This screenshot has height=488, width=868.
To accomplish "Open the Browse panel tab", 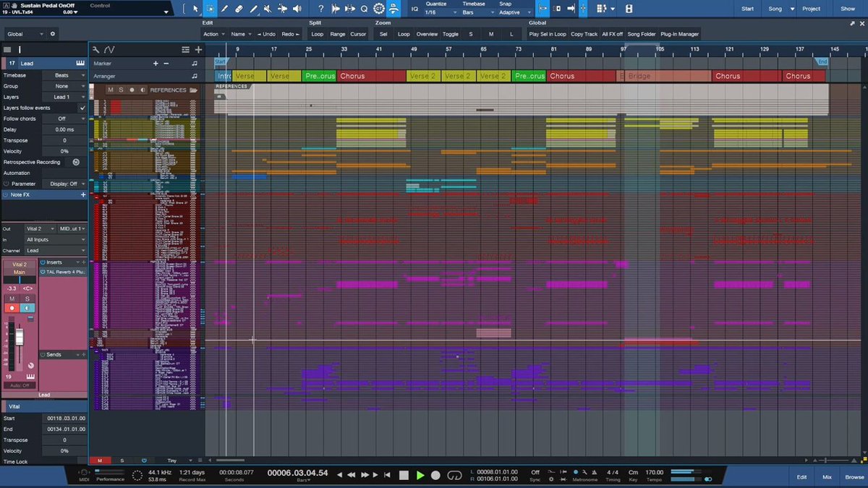I will 854,477.
